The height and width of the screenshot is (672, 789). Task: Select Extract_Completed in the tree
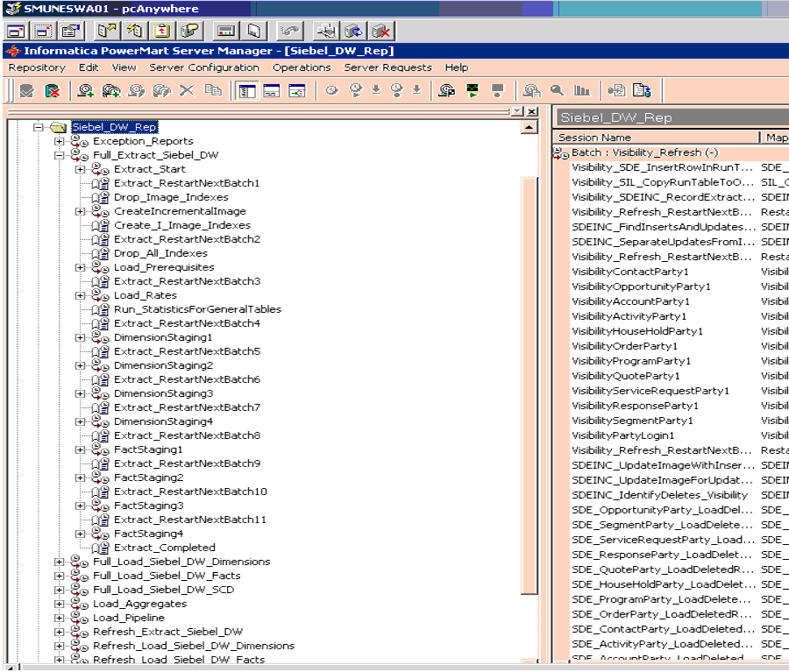165,548
